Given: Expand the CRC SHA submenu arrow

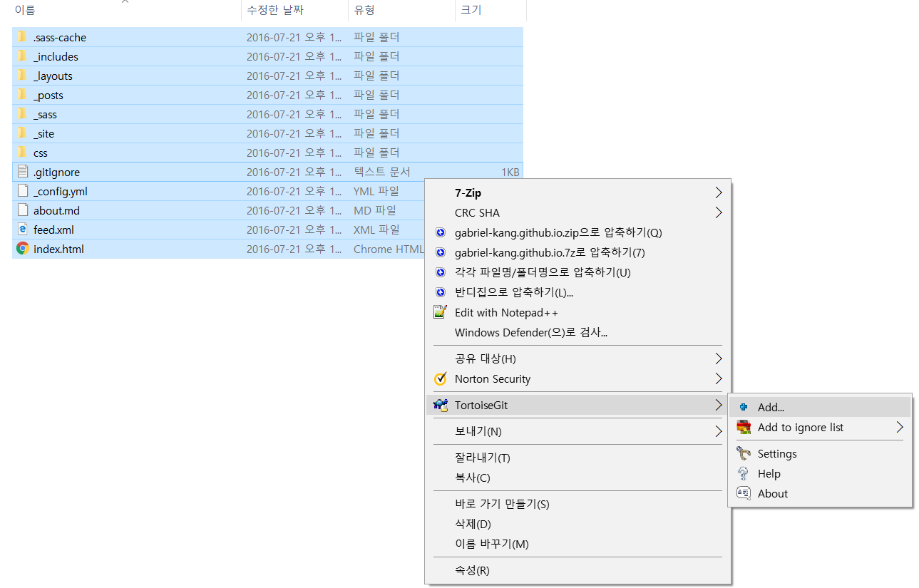Looking at the screenshot, I should pyautogui.click(x=718, y=213).
